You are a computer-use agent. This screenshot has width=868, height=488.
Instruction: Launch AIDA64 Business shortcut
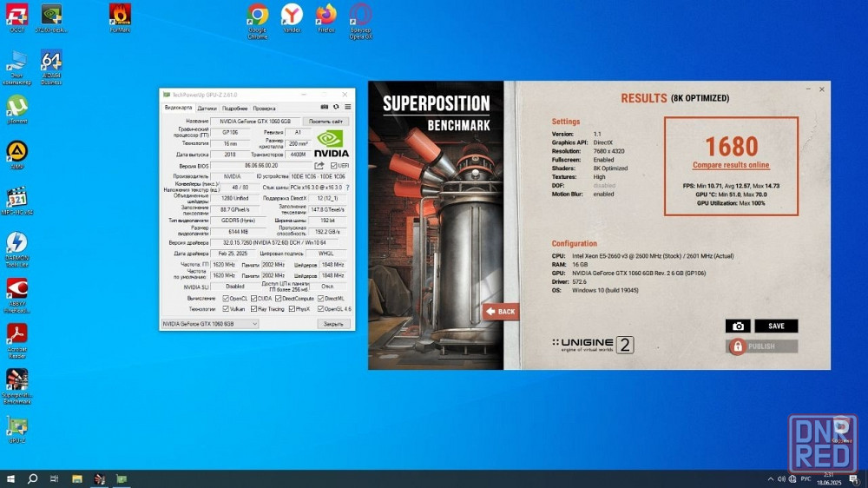click(51, 68)
